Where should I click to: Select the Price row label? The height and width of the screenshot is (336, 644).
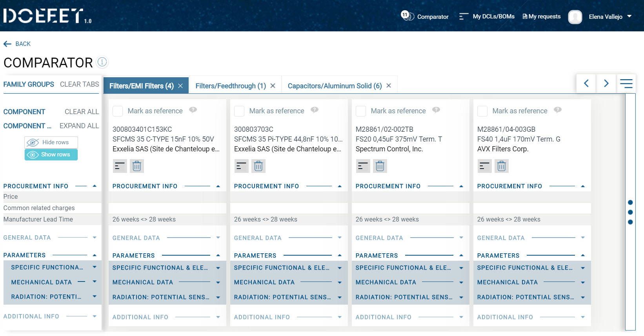11,197
